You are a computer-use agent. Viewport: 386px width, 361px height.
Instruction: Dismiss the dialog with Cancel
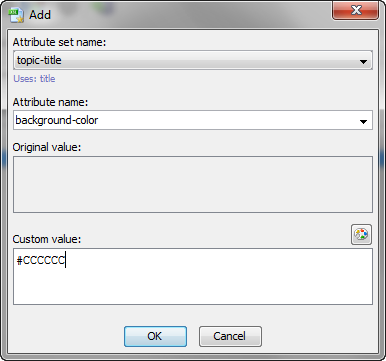tap(230, 336)
